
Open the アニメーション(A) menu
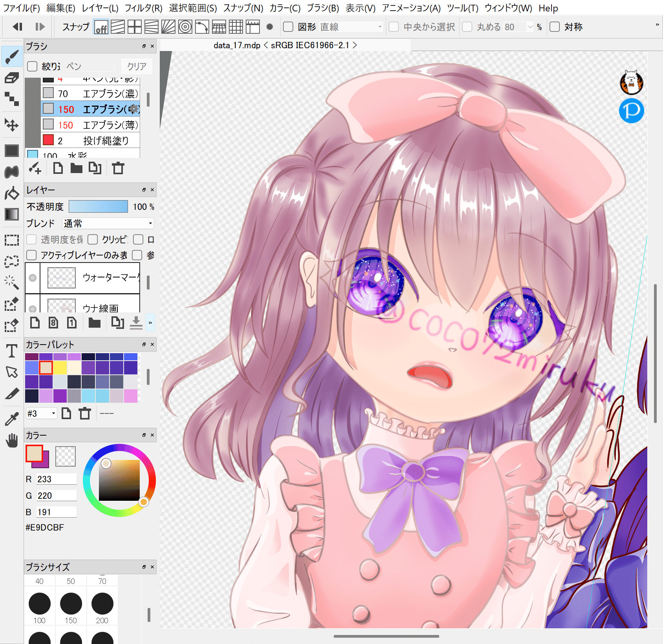411,8
